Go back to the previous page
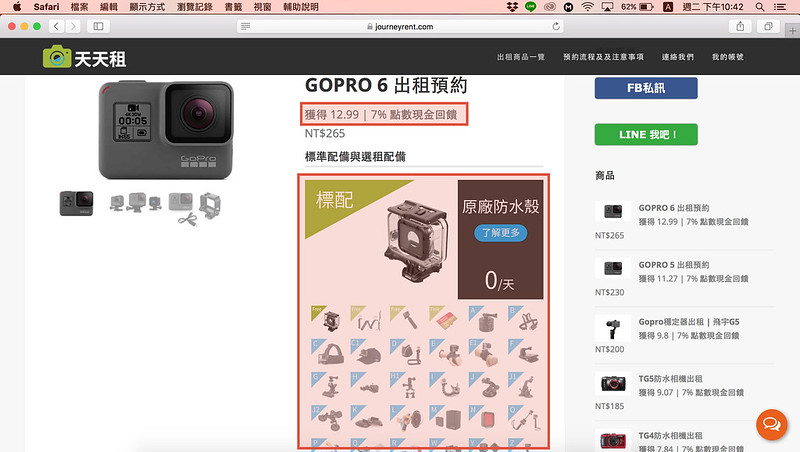 coord(56,26)
